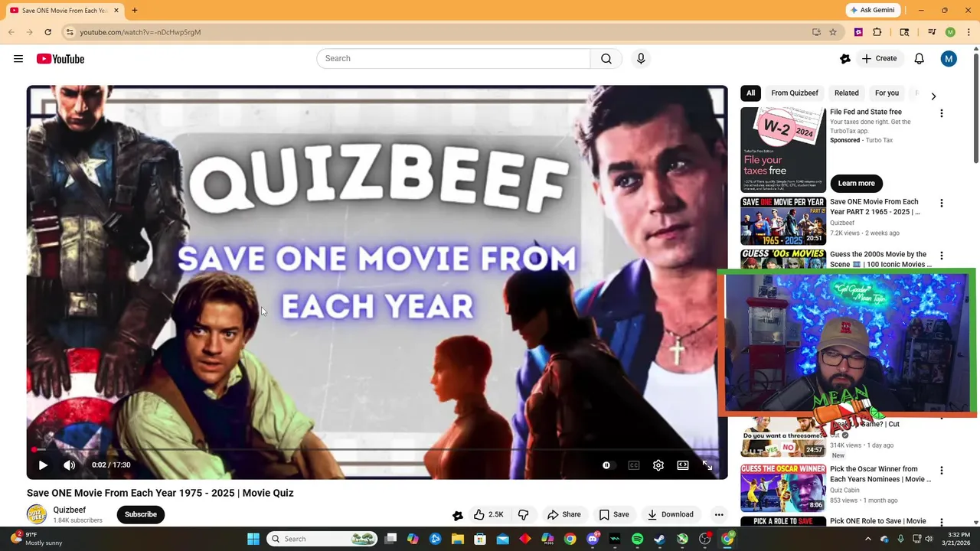Viewport: 980px width, 551px height.
Task: Open the Quizbeef channel avatar
Action: pos(37,514)
